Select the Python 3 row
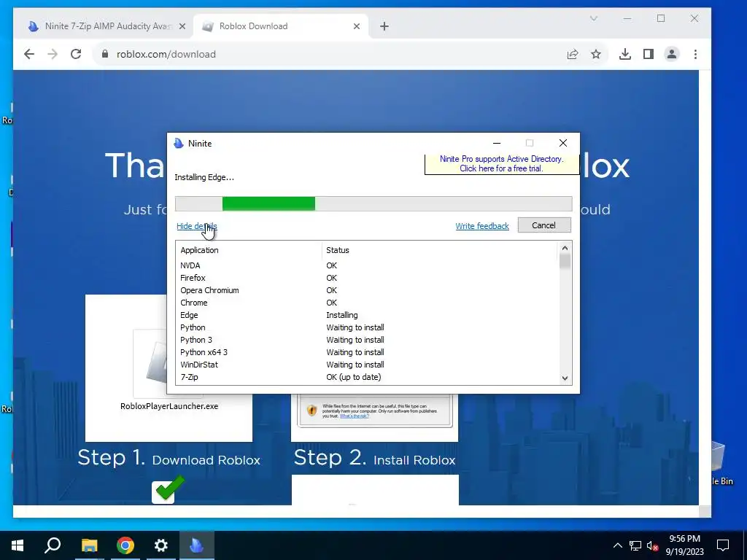The height and width of the screenshot is (560, 747). click(x=367, y=340)
